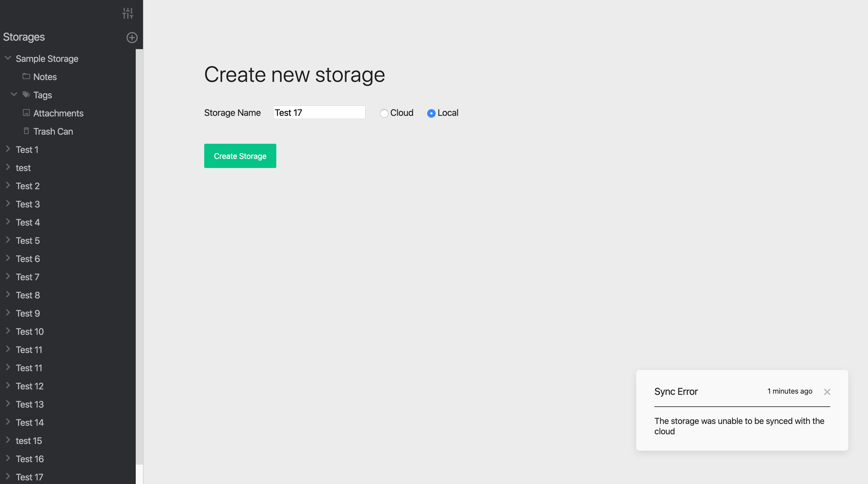
Task: Focus the Storage Name input field
Action: (319, 113)
